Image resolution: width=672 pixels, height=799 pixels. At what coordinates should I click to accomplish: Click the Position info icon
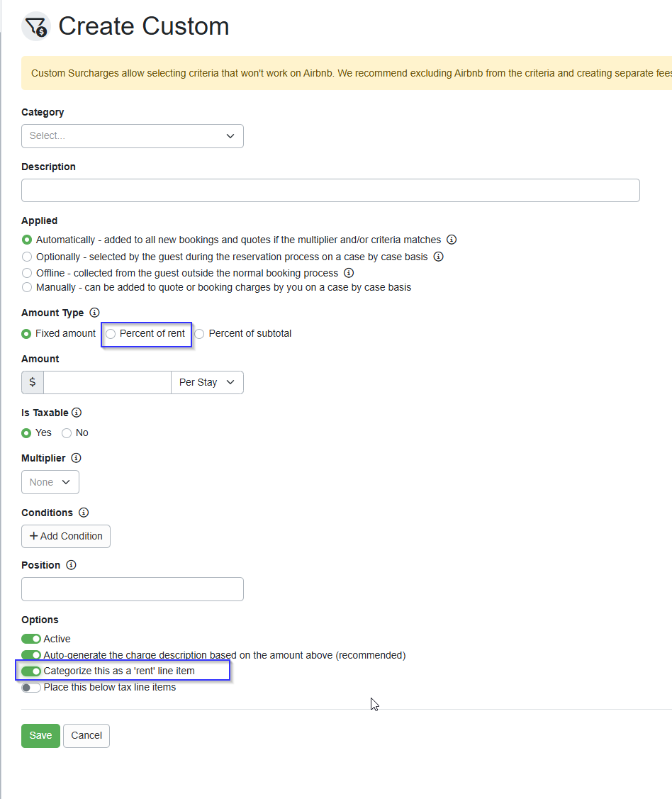pos(71,566)
